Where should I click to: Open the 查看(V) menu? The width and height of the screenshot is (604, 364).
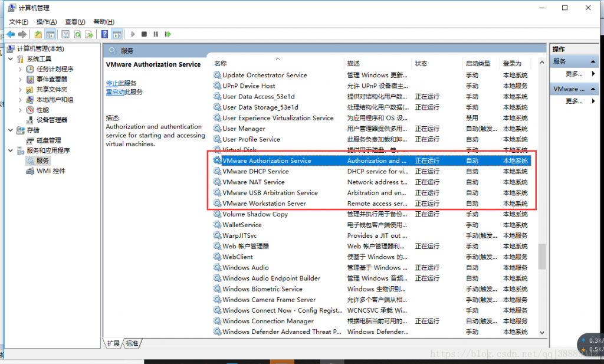75,22
